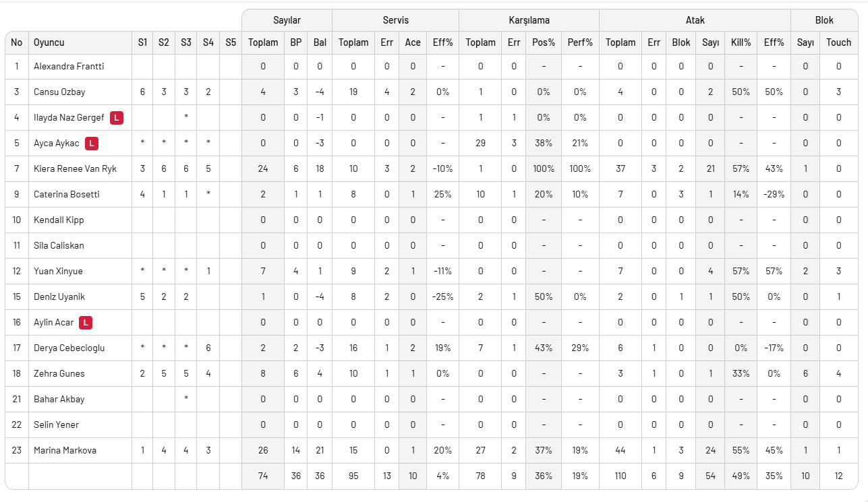Click the red L badge beside Aylin Acar

pos(85,323)
